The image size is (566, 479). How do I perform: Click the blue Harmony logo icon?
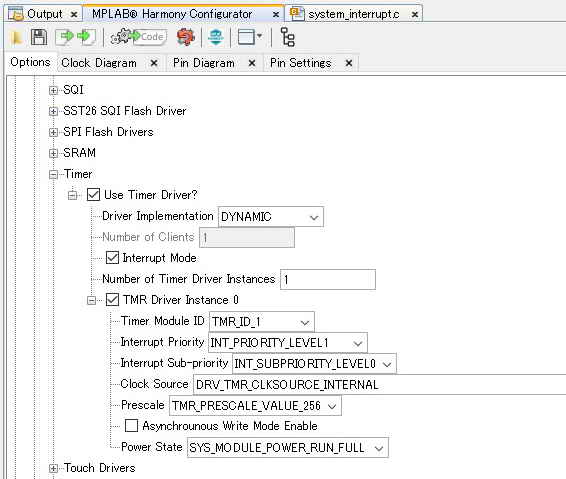[x=216, y=37]
